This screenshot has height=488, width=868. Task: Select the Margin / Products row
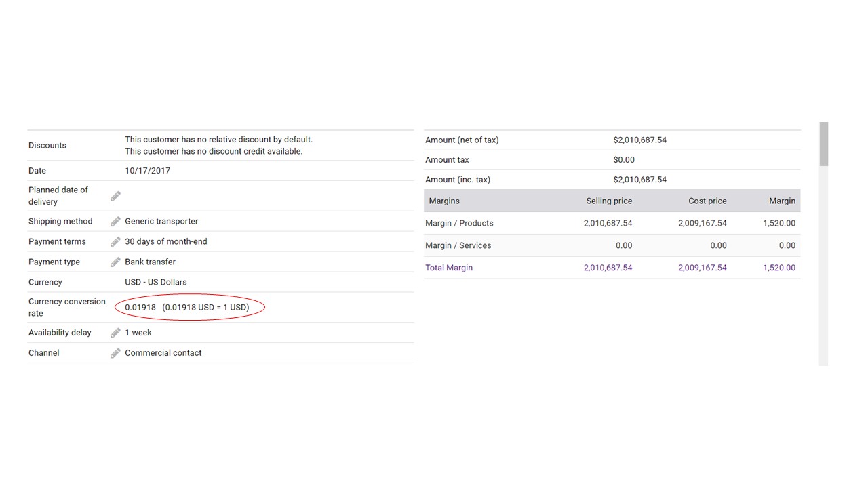pyautogui.click(x=459, y=223)
